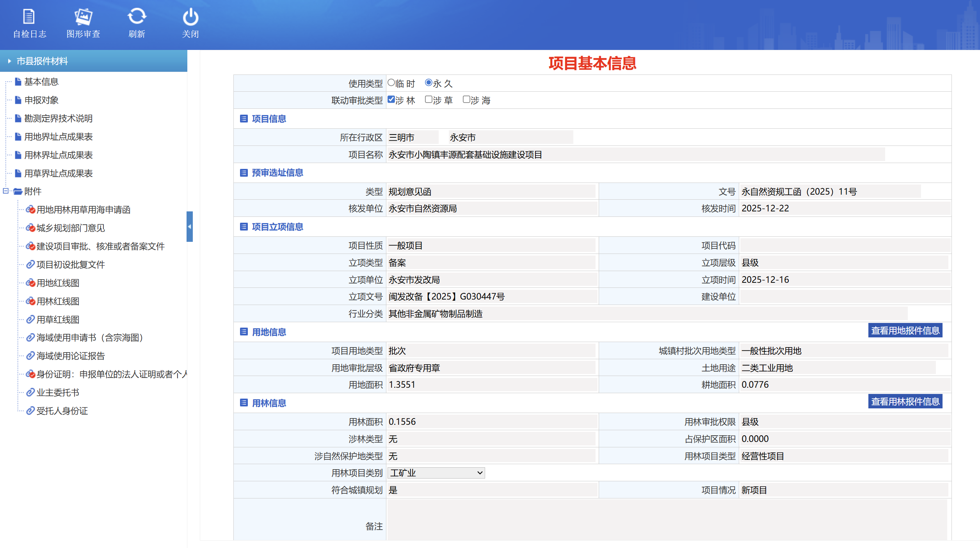The height and width of the screenshot is (548, 980).
Task: Click the 查看用地报件信息 button
Action: pos(905,330)
